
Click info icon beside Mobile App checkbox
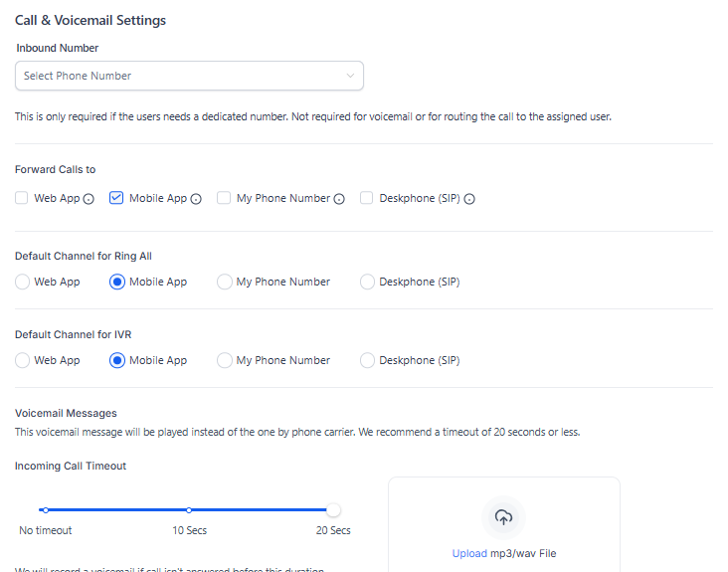point(196,199)
